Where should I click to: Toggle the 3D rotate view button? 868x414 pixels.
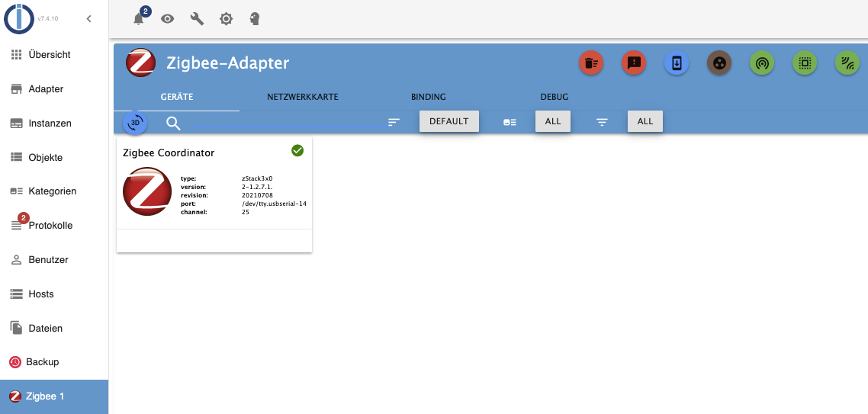(x=135, y=123)
